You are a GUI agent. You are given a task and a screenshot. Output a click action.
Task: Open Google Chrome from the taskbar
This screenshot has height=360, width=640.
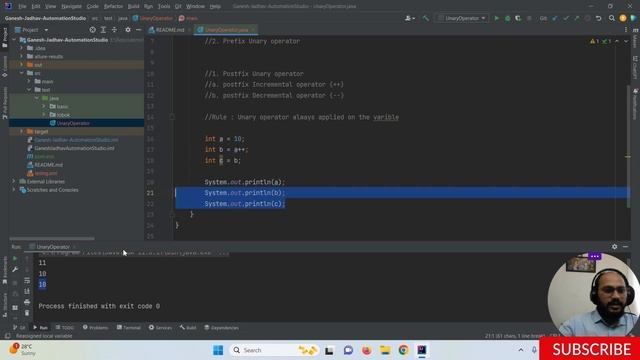click(x=403, y=350)
